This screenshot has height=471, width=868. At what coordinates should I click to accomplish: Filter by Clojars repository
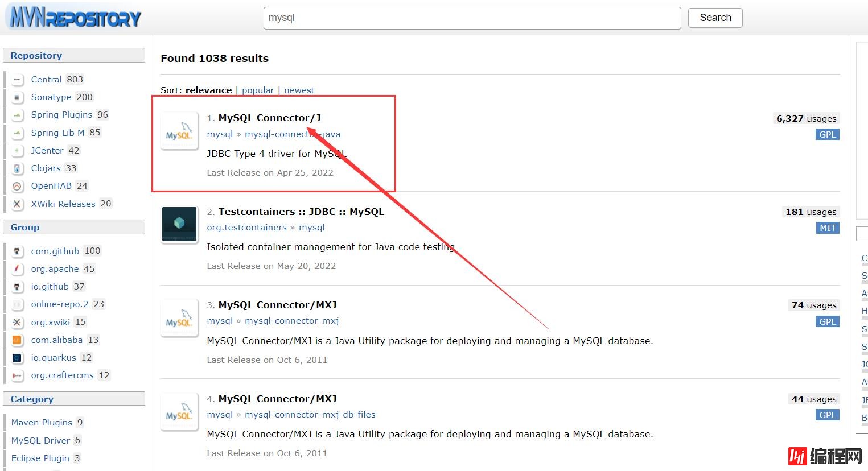pos(46,168)
